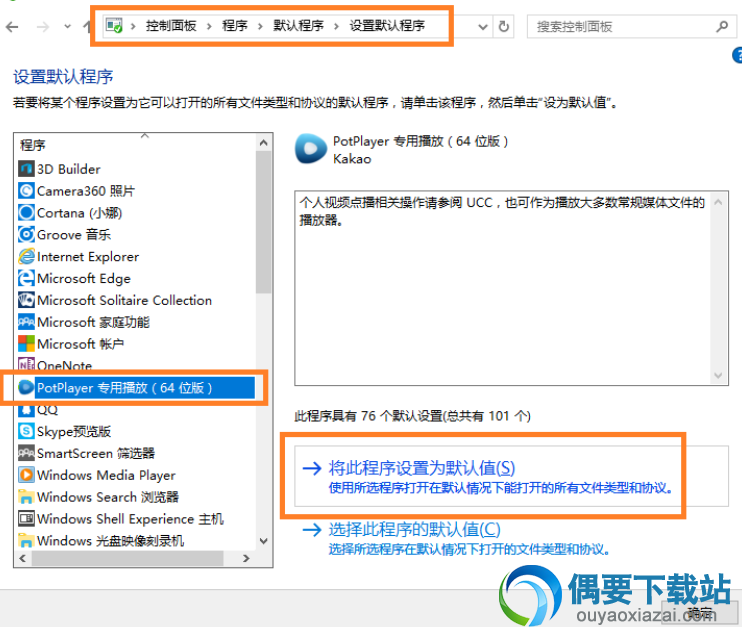Viewport: 742px width, 627px height.
Task: Click the Microsoft 帐户 icon
Action: coord(26,344)
